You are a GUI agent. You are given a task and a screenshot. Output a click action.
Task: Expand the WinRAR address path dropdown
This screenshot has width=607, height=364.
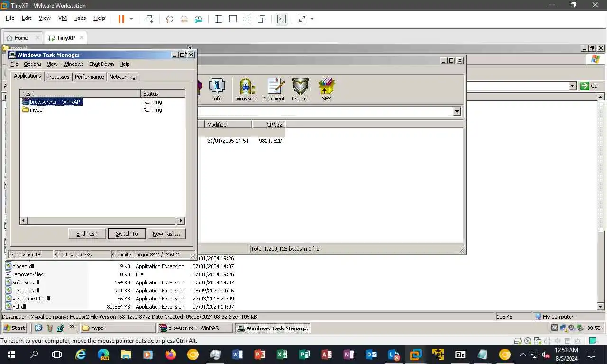[x=457, y=111]
